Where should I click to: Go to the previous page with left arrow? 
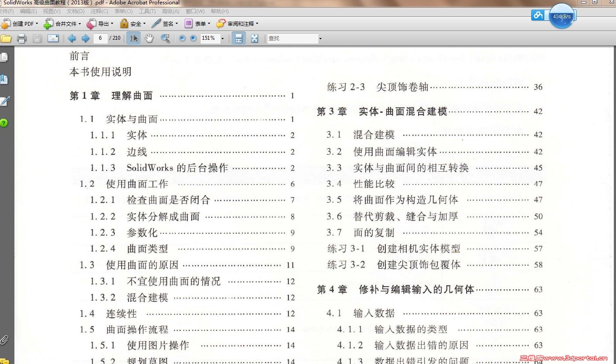tap(72, 38)
